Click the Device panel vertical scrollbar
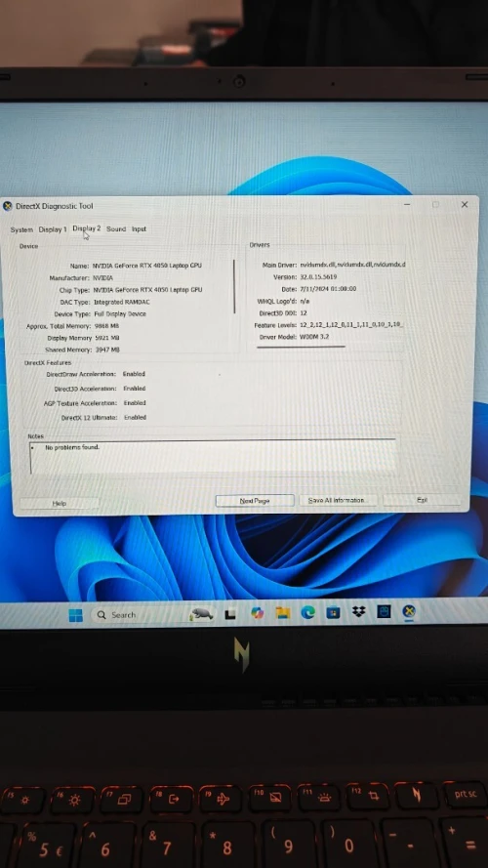The image size is (488, 868). pos(234,287)
